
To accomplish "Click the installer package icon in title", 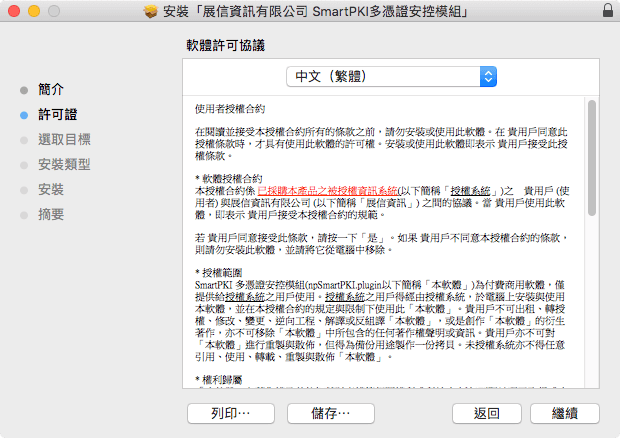I will (x=150, y=11).
